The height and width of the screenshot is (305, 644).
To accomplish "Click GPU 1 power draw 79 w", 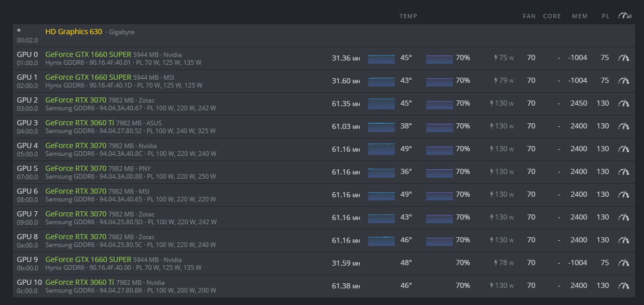I will (x=503, y=81).
